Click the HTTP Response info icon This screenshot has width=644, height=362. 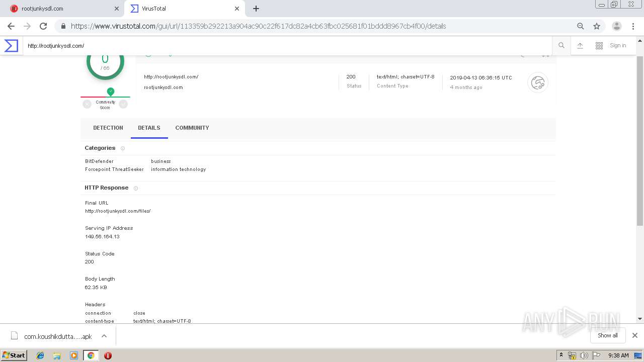[136, 188]
